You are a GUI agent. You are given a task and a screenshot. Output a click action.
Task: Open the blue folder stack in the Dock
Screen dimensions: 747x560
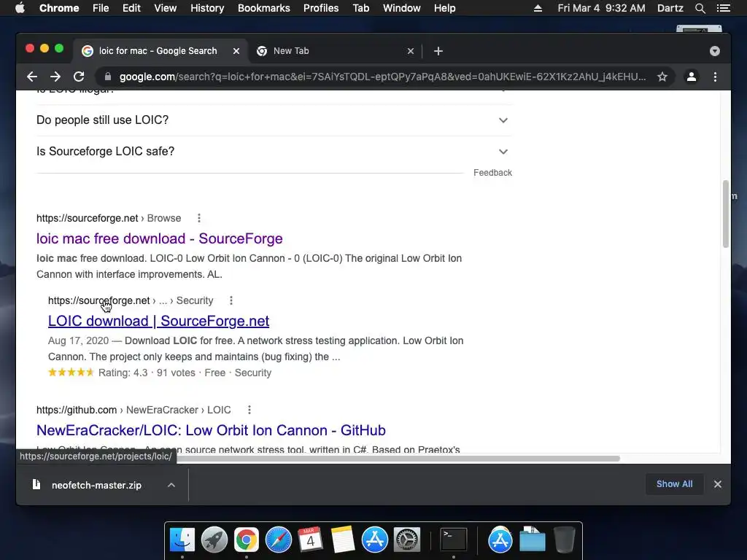[x=532, y=540]
